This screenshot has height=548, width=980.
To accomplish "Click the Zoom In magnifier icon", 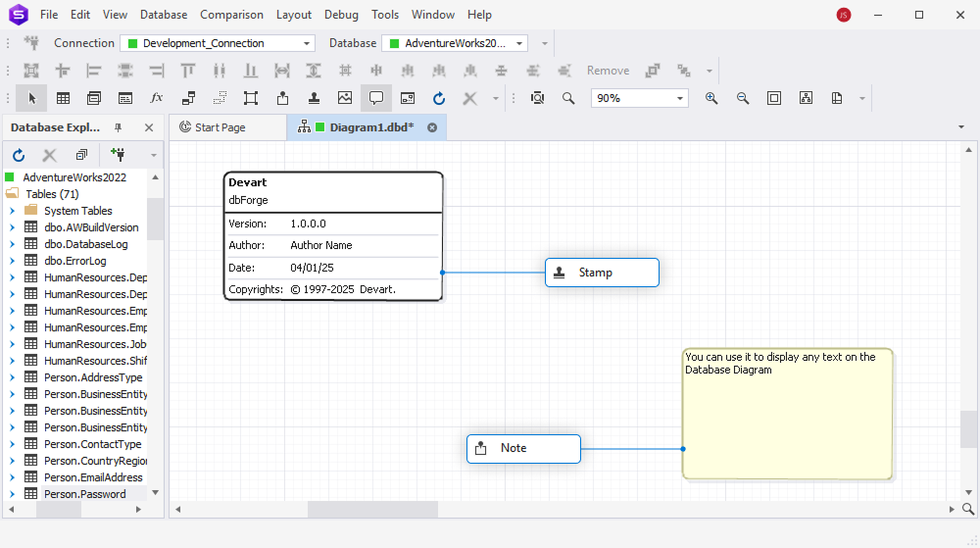I will [x=711, y=98].
